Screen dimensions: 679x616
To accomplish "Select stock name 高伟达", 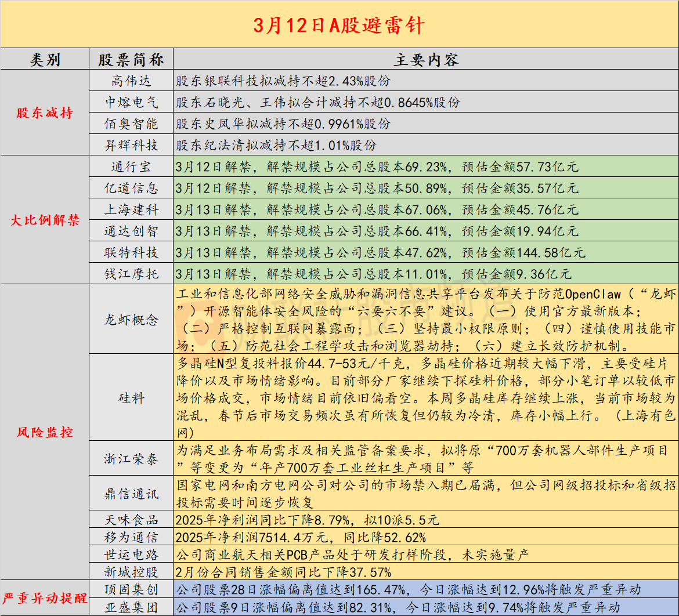I will (131, 81).
